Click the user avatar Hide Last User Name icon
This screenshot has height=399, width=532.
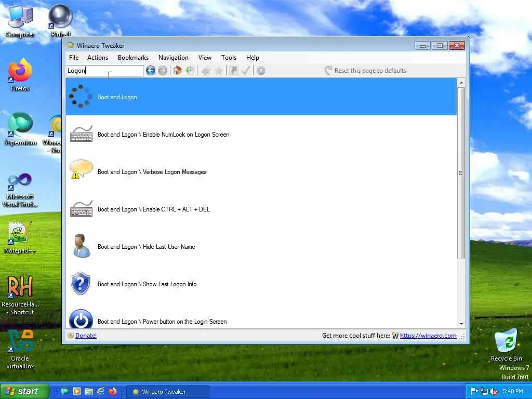pyautogui.click(x=82, y=246)
